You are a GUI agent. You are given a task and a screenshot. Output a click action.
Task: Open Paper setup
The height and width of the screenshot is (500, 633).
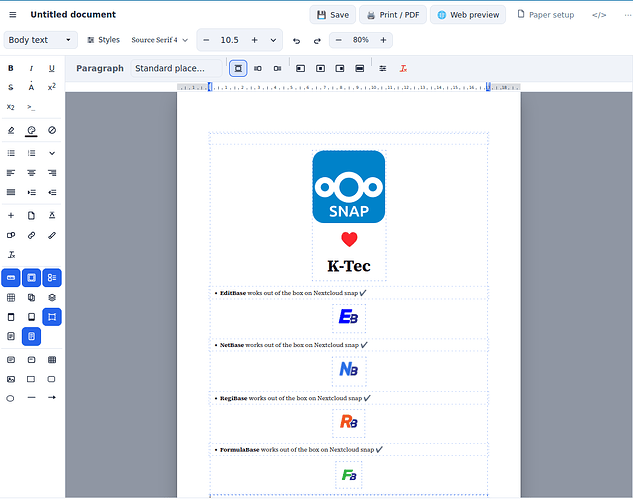546,15
